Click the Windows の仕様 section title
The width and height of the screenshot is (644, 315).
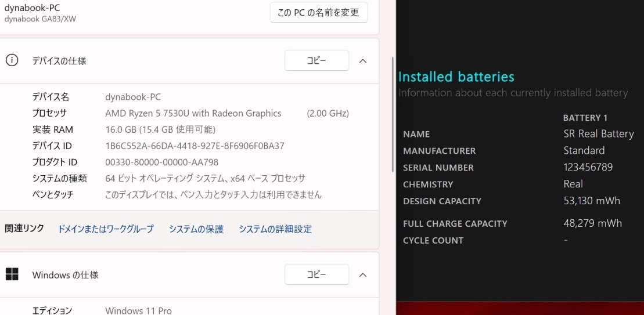[65, 275]
